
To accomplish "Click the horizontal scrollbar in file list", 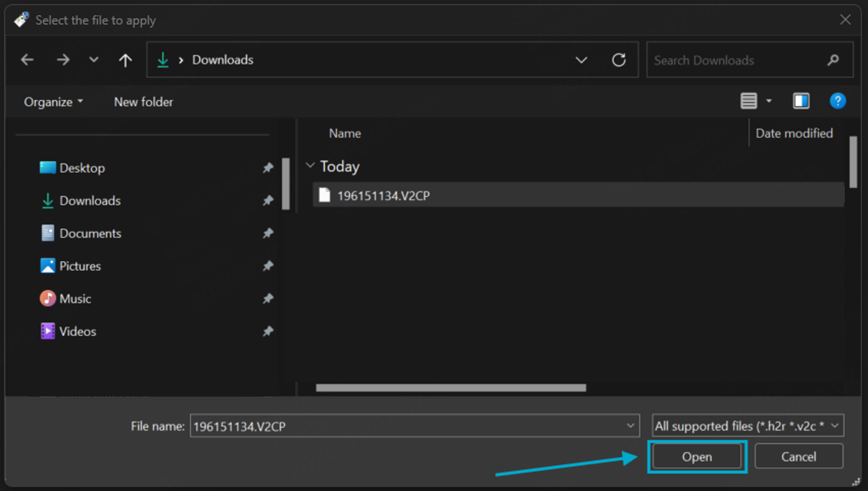I will (450, 388).
